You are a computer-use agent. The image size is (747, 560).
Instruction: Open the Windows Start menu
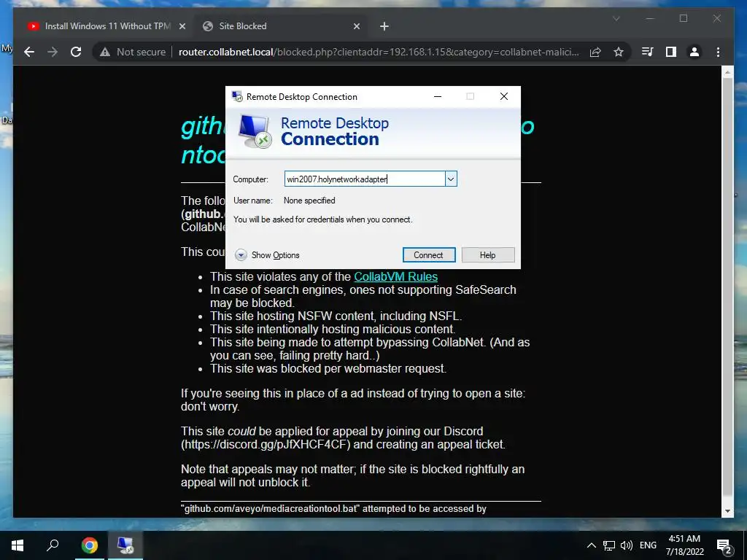click(x=18, y=545)
